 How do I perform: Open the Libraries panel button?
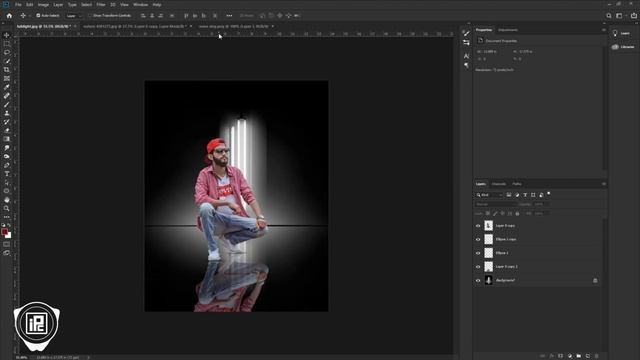623,47
